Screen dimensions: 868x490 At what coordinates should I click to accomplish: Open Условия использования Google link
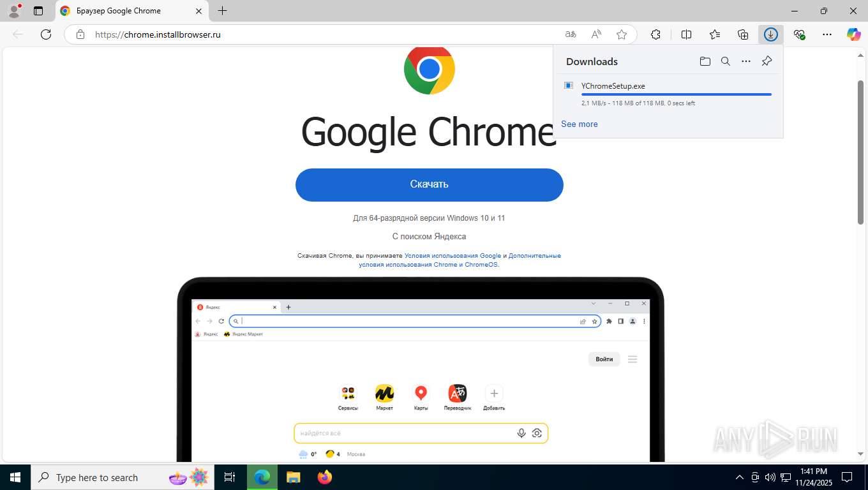(453, 255)
